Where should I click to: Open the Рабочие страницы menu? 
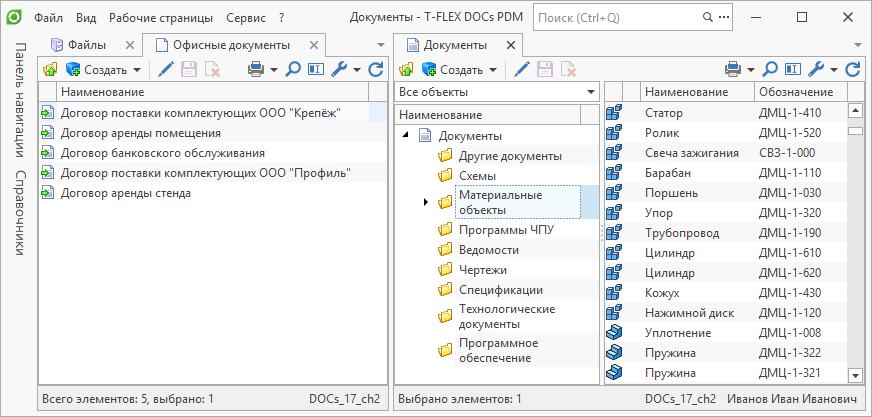click(161, 18)
